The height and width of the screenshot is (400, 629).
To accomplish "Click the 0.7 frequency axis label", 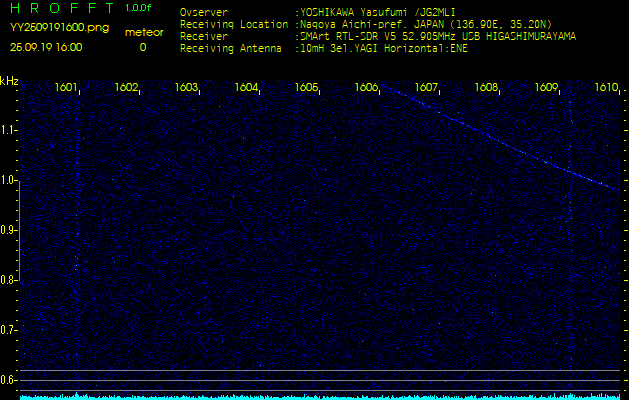I will [x=9, y=329].
